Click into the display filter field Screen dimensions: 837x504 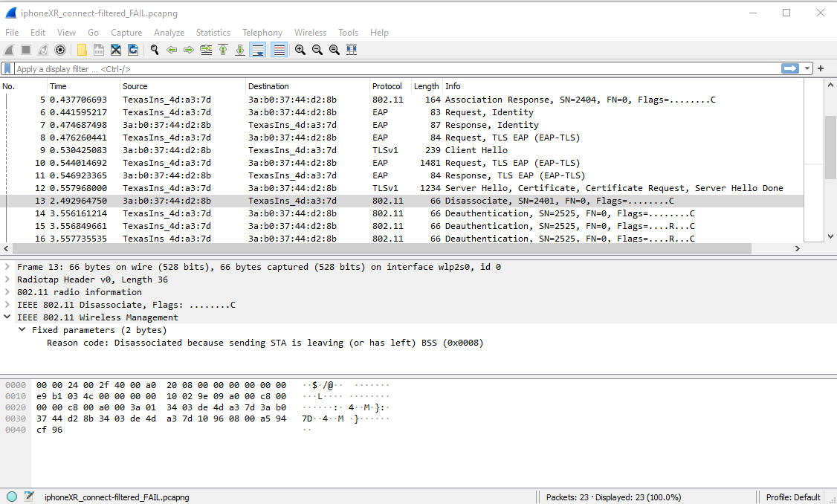coord(372,68)
